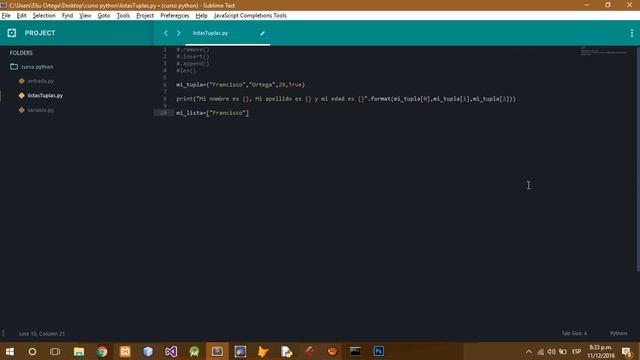Open the Windows Start menu
This screenshot has height=360, width=640.
(10, 351)
